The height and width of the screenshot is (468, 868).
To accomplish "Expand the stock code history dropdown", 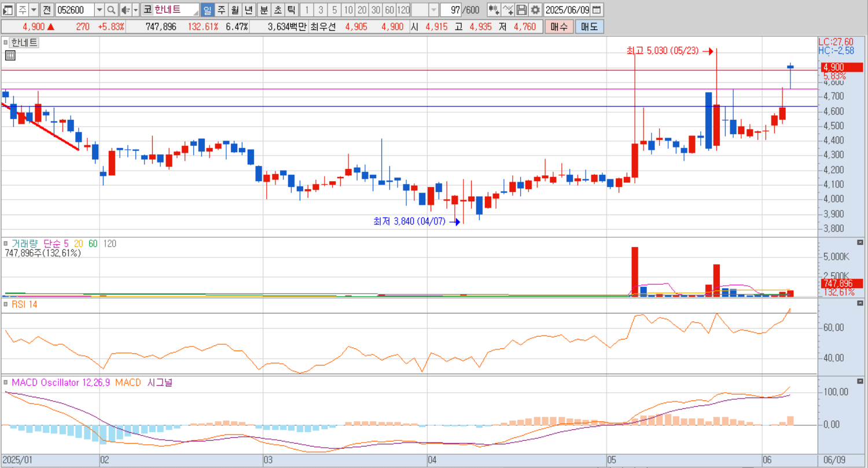I will pyautogui.click(x=98, y=10).
